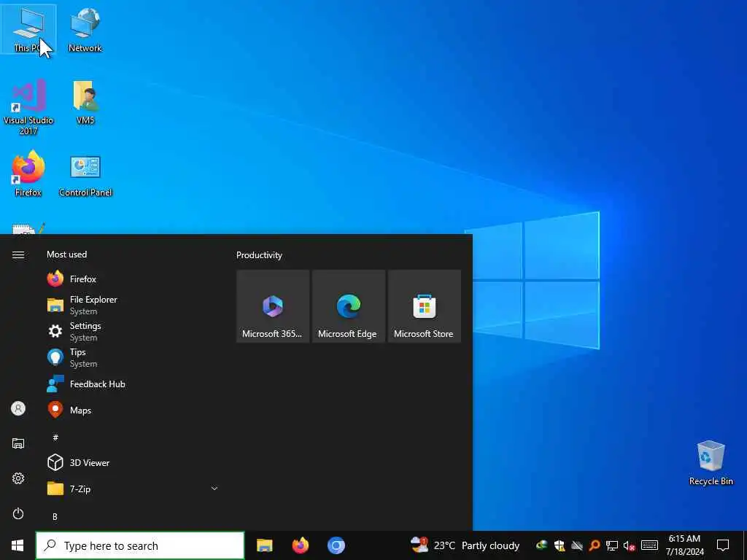Select the Visual Studio 2017 desktop shortcut
This screenshot has width=747, height=560.
click(28, 107)
